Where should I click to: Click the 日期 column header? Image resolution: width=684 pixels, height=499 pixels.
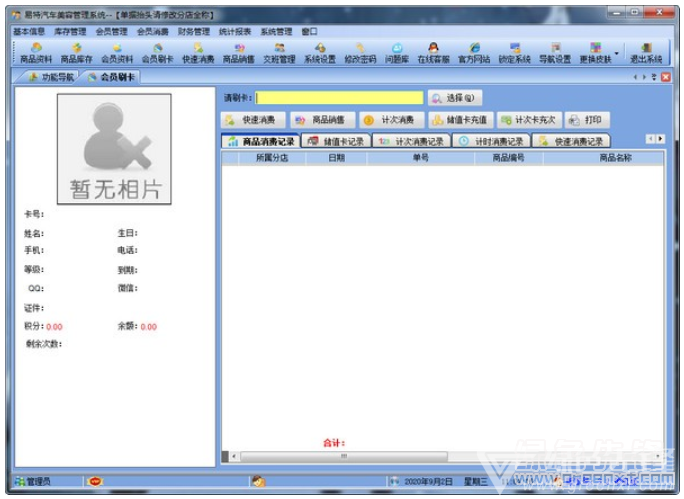pyautogui.click(x=336, y=158)
